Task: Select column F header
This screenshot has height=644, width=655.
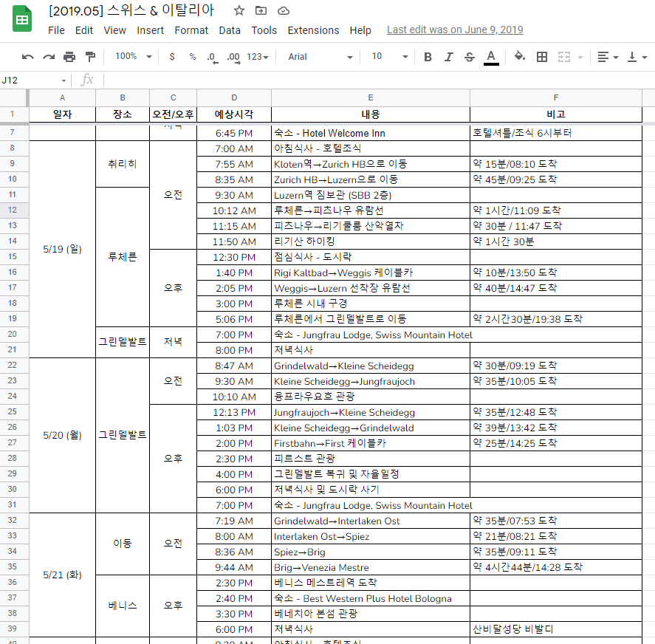Action: coord(555,97)
